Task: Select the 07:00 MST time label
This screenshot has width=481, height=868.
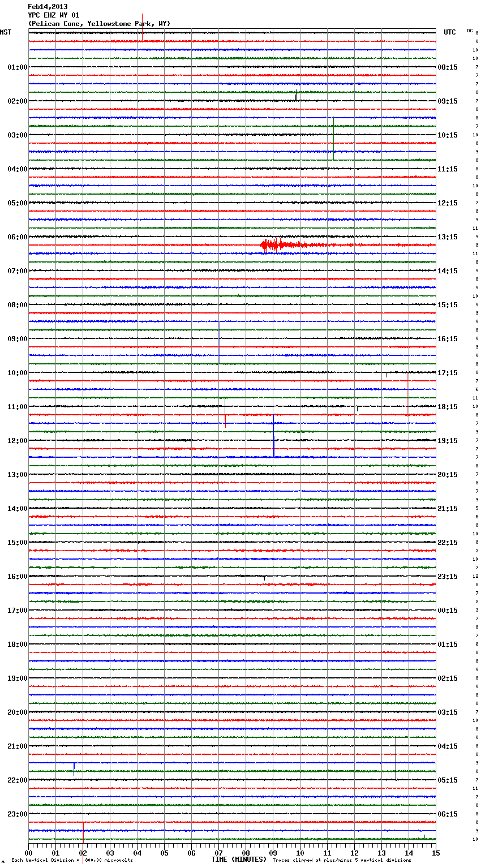Action: (18, 271)
